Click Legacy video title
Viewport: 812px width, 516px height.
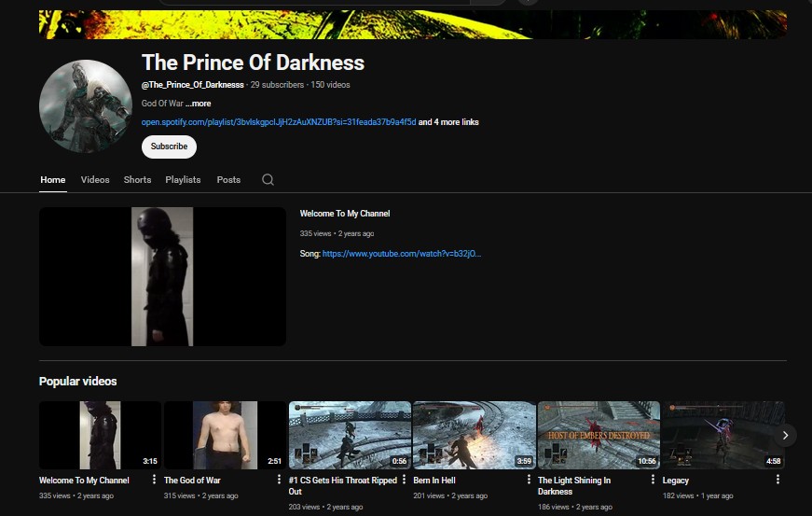coord(676,481)
